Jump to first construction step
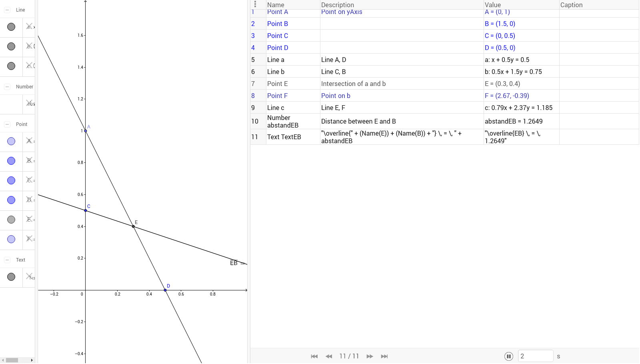This screenshot has width=640, height=364. tap(314, 356)
